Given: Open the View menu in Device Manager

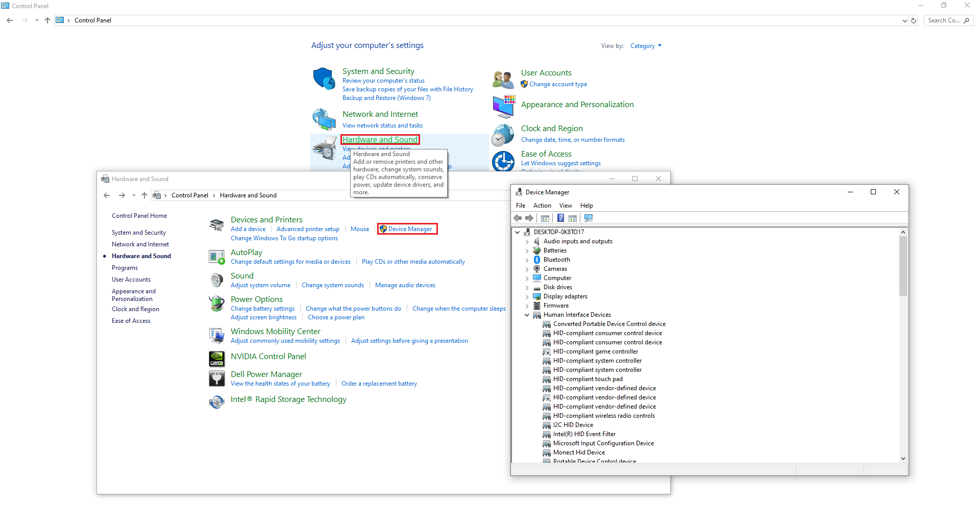Looking at the screenshot, I should click(x=565, y=206).
